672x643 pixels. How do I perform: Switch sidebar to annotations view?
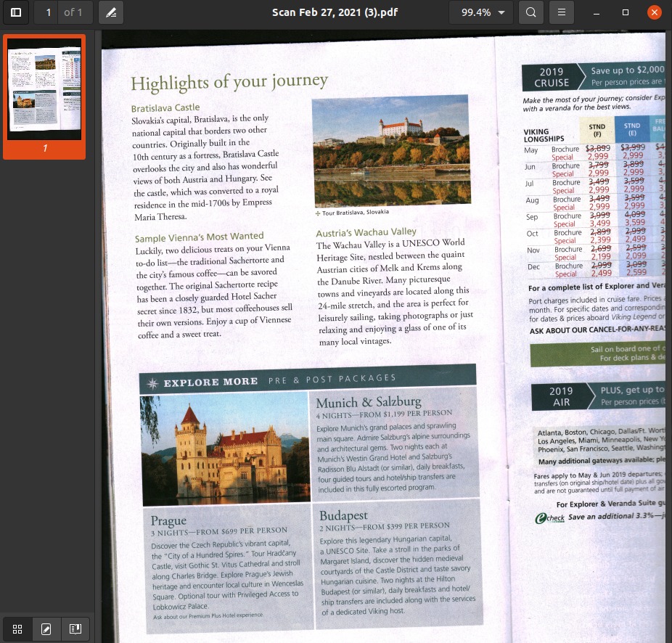click(46, 629)
